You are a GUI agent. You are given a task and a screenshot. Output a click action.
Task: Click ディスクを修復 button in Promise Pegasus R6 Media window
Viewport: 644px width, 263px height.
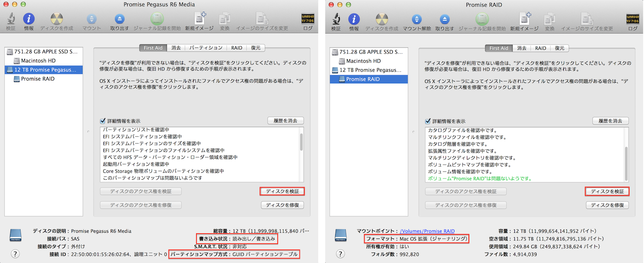pyautogui.click(x=282, y=205)
